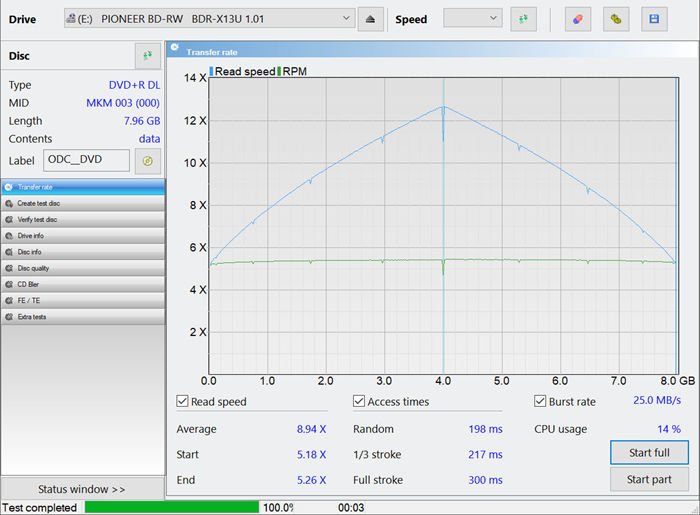Click the eject disc icon
The height and width of the screenshot is (515, 700).
[370, 19]
